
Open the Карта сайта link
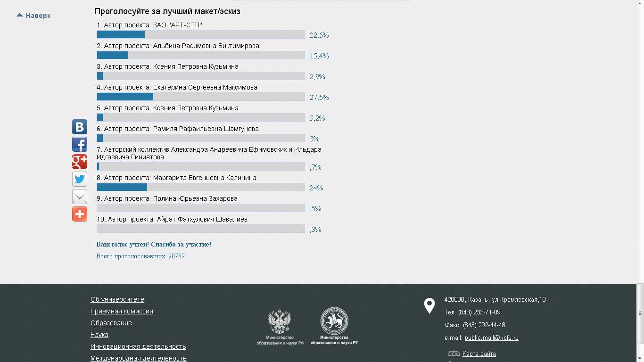click(479, 354)
